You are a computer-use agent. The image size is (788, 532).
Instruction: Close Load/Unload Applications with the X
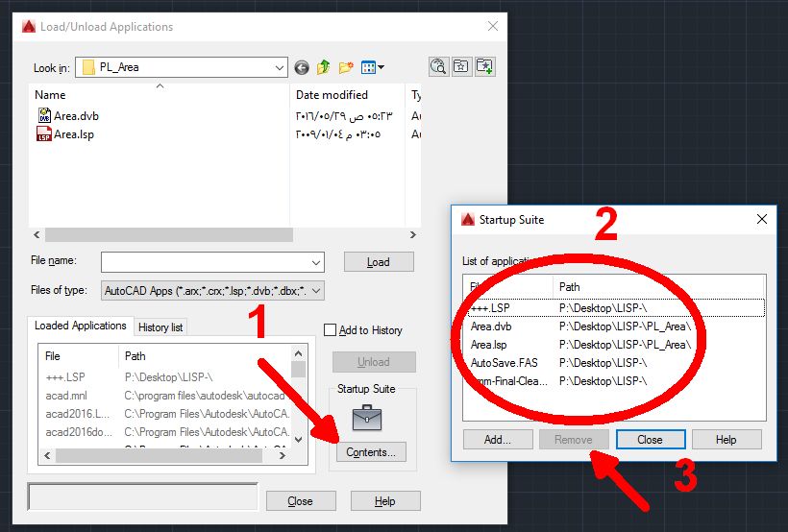pyautogui.click(x=493, y=26)
